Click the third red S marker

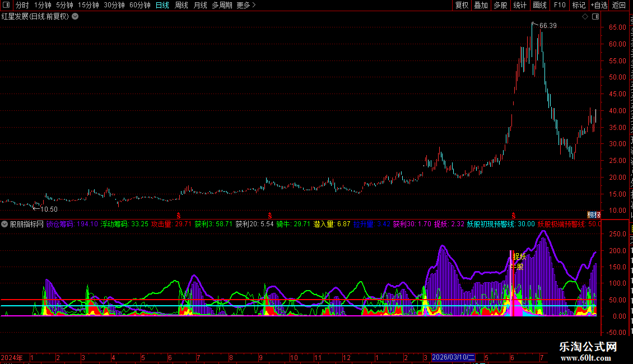514,216
